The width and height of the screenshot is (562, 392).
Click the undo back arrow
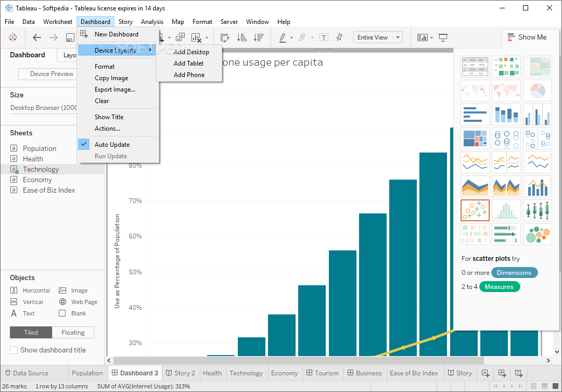37,37
